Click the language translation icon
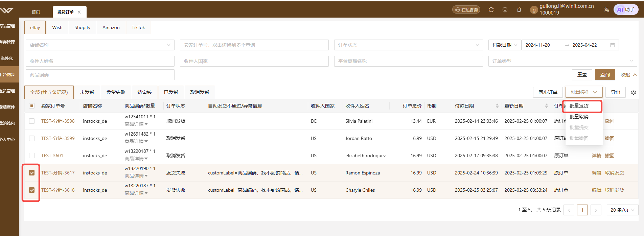 [606, 10]
